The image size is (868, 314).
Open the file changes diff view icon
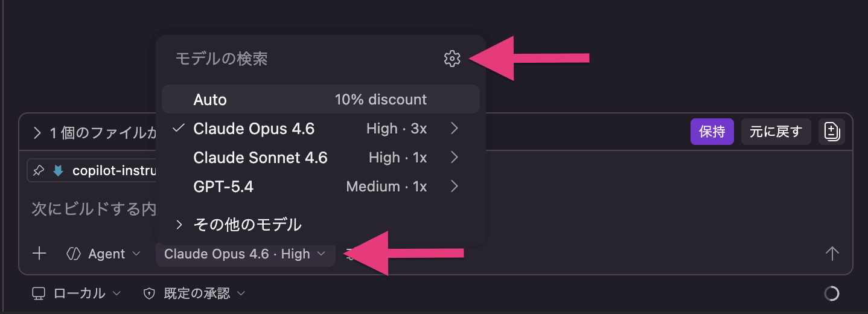click(x=832, y=132)
